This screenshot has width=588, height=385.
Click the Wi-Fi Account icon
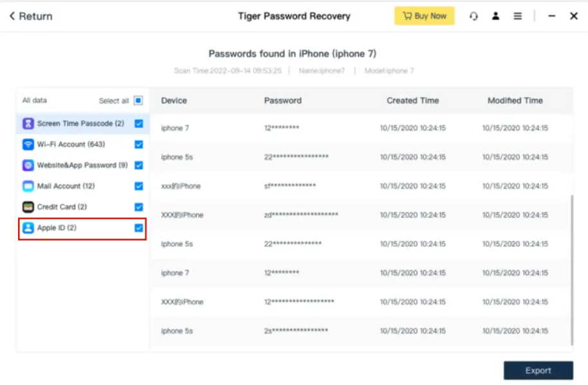point(28,144)
